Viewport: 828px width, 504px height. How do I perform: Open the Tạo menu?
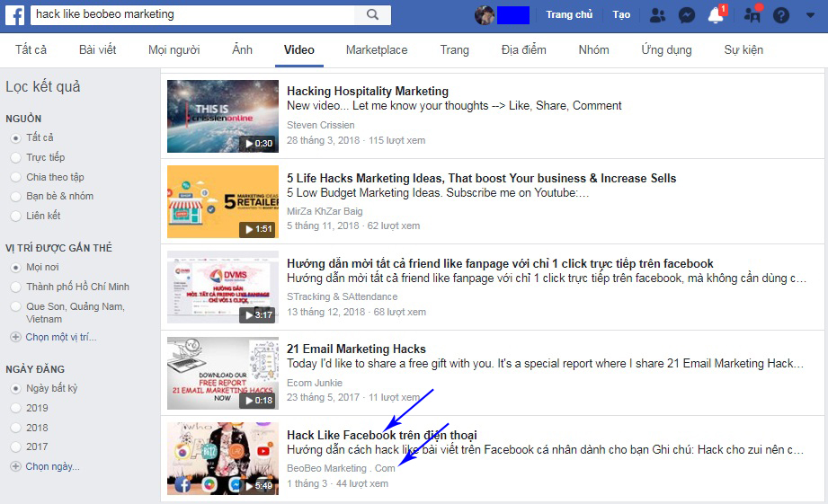pyautogui.click(x=621, y=14)
